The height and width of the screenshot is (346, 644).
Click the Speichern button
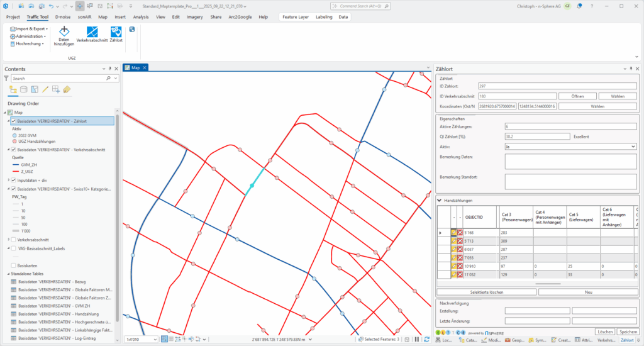[x=627, y=331]
